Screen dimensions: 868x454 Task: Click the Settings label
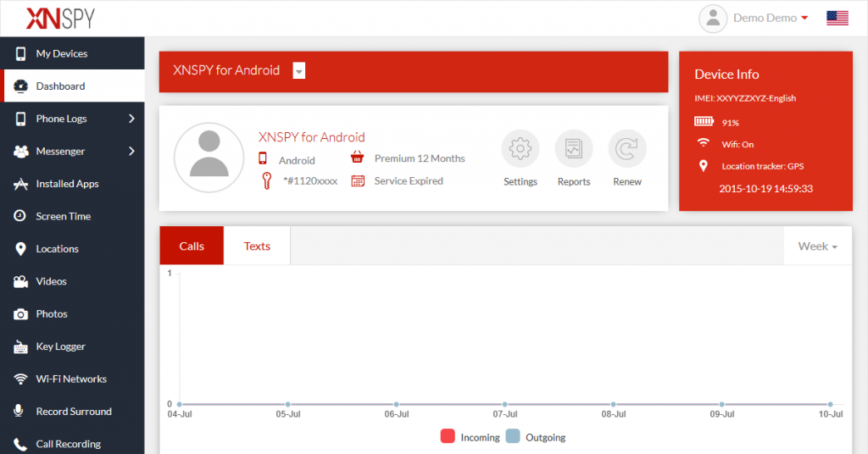[520, 181]
